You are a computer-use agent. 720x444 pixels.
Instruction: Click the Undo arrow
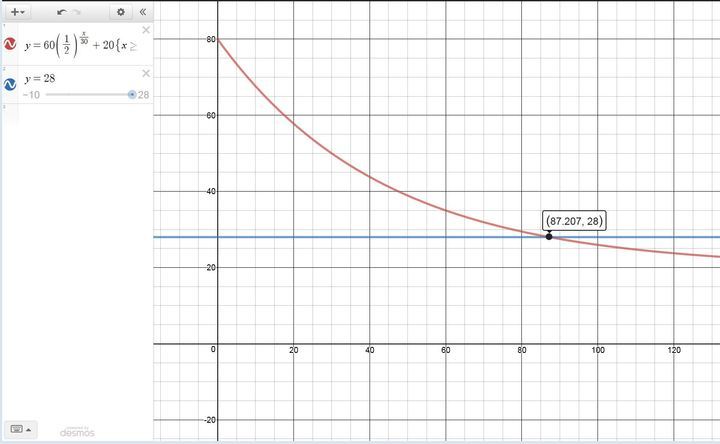coord(61,12)
